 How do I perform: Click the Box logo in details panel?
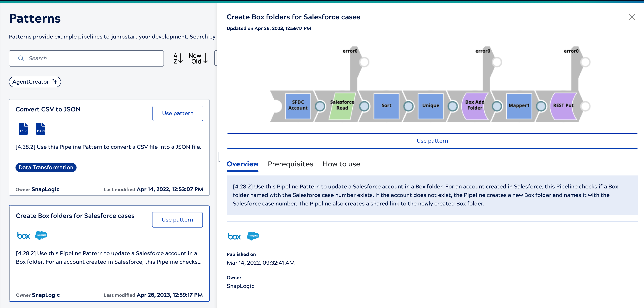[234, 236]
